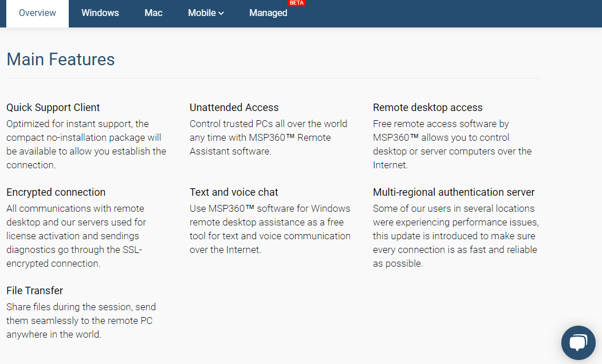The height and width of the screenshot is (364, 602).
Task: Expand the Mobile dropdown menu
Action: (x=205, y=13)
